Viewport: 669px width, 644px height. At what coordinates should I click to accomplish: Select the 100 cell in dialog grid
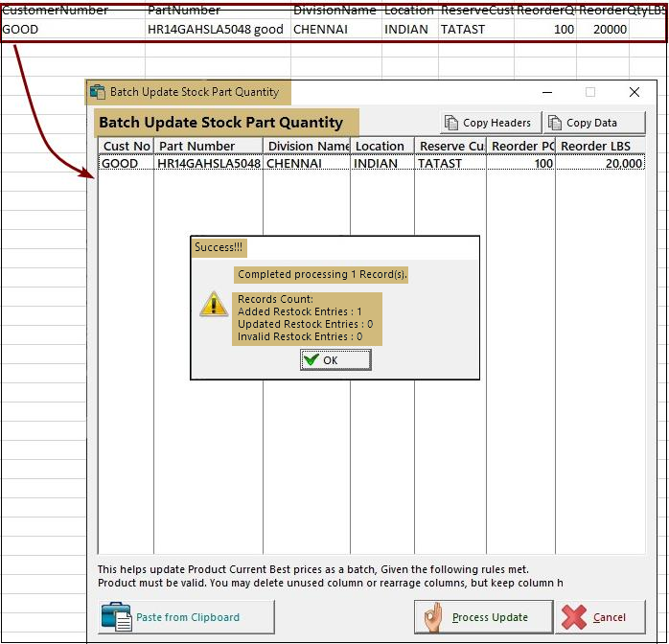[521, 163]
